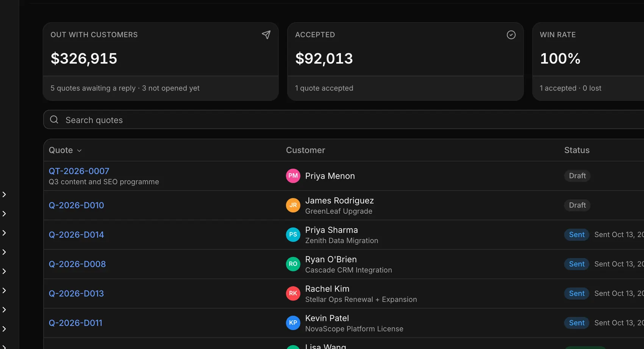The height and width of the screenshot is (349, 644).
Task: Click the PS avatar for Priya Sharma
Action: tap(293, 235)
